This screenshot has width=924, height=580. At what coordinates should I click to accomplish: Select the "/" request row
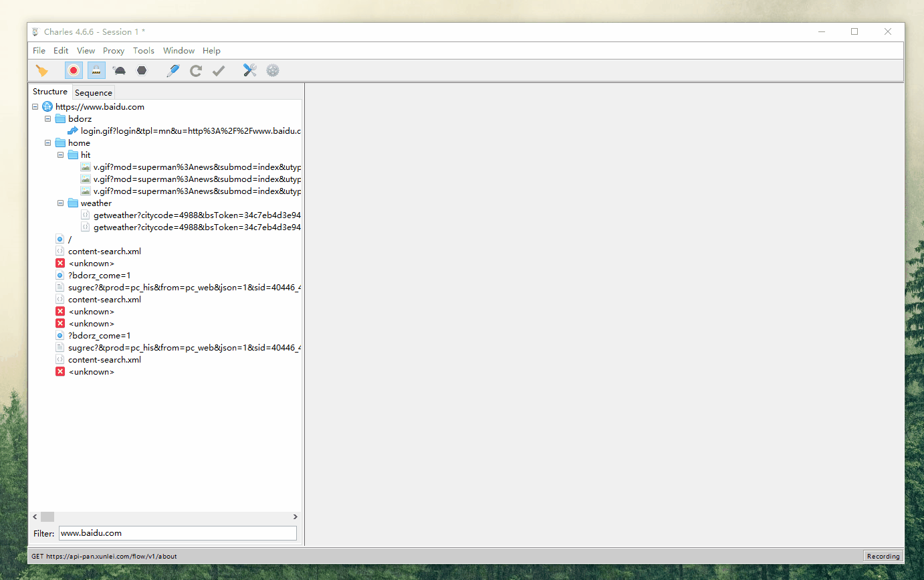(64, 239)
